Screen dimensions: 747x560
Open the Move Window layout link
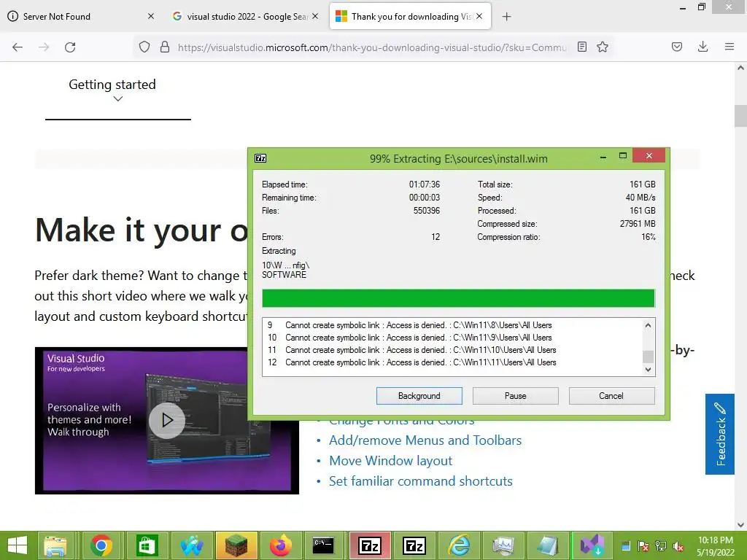pyautogui.click(x=391, y=461)
